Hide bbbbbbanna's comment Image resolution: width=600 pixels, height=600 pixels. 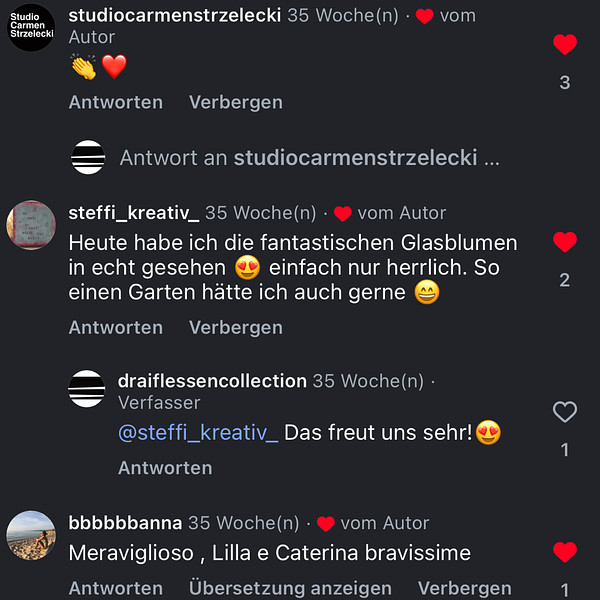tap(464, 588)
